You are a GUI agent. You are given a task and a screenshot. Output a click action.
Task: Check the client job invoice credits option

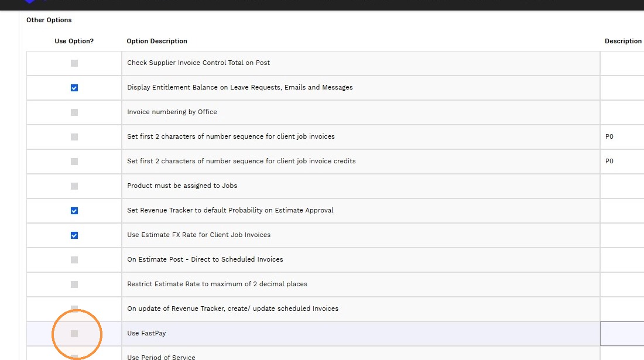click(74, 162)
